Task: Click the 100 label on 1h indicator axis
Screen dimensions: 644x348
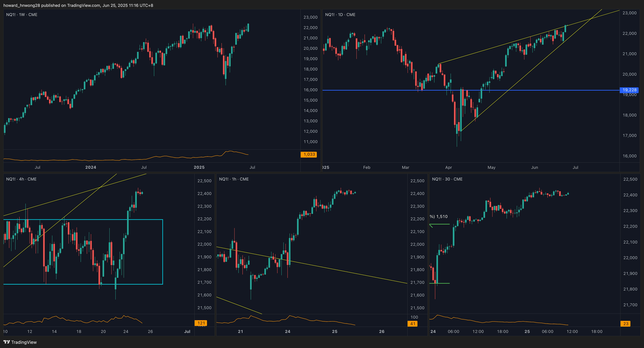Action: click(414, 317)
